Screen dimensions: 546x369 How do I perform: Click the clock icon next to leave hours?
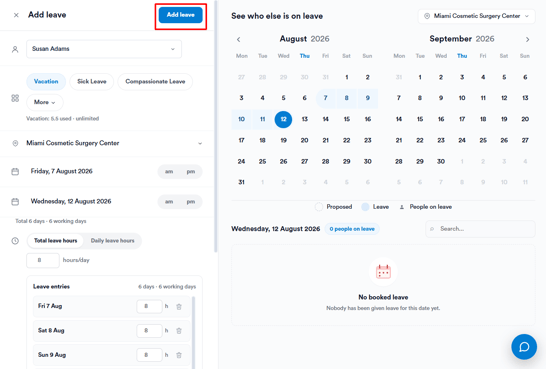click(x=15, y=241)
